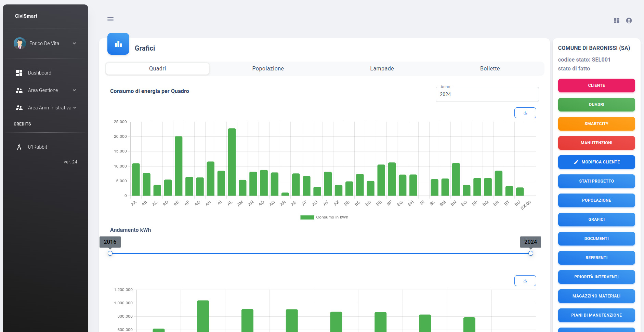Click 'Consumo di energia per Quadro' heading
644x332 pixels.
(x=149, y=91)
